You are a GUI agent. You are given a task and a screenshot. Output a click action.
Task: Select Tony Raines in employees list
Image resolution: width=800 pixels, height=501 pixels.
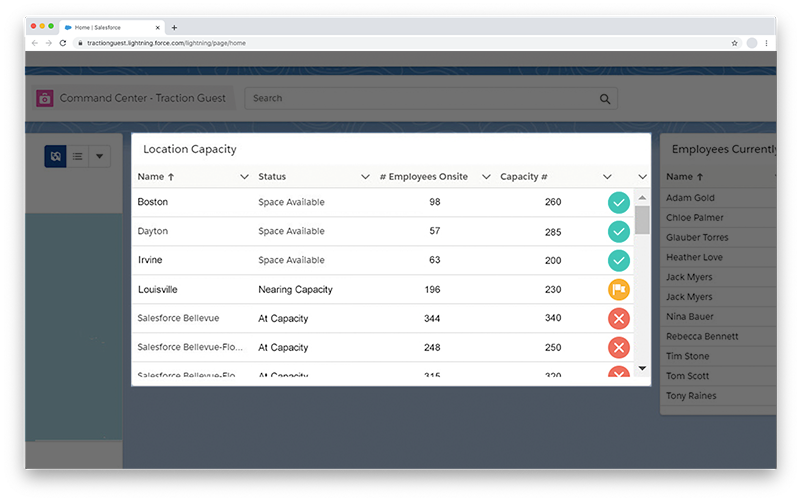pos(691,396)
